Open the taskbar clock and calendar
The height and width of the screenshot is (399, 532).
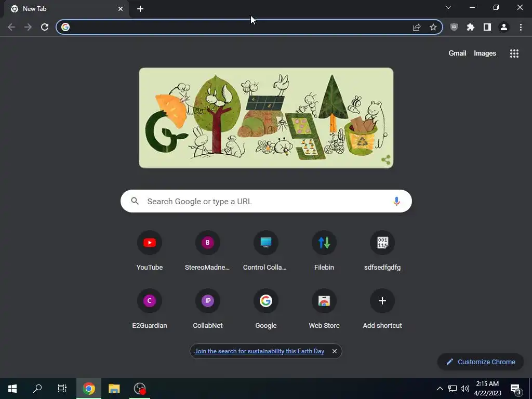click(487, 389)
